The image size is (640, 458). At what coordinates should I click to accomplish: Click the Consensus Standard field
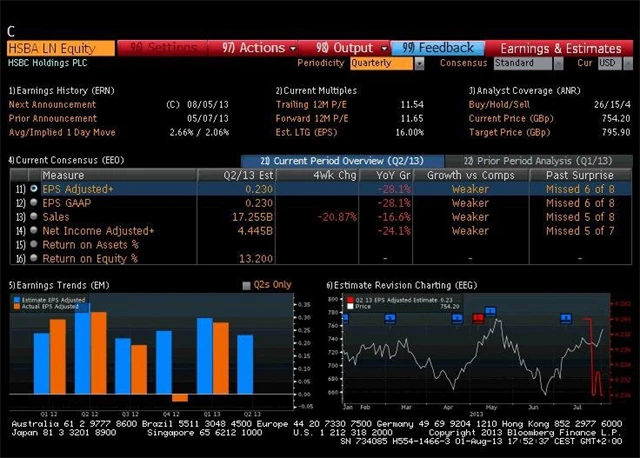(523, 63)
